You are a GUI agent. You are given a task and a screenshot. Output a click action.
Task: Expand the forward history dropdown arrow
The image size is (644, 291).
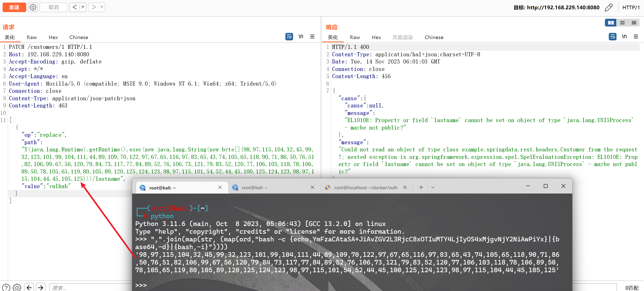tap(102, 7)
